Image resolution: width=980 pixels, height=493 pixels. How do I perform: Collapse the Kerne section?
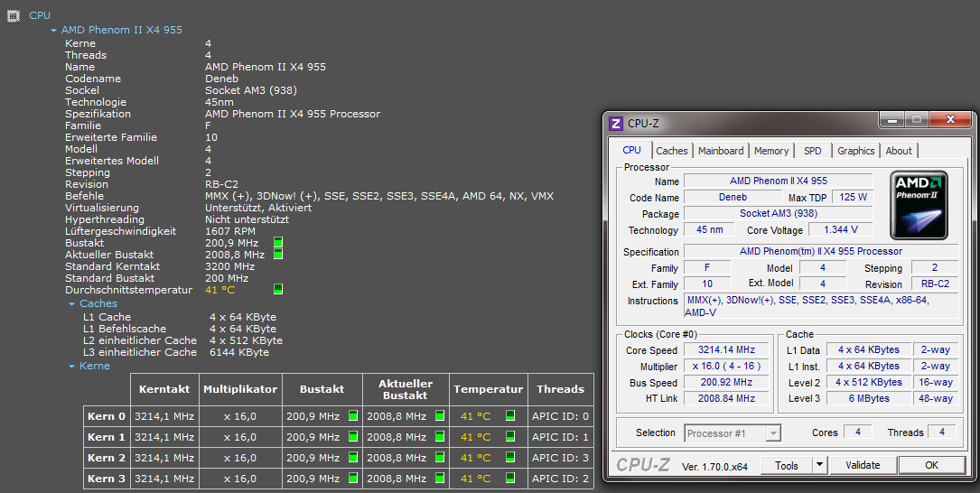pos(72,367)
